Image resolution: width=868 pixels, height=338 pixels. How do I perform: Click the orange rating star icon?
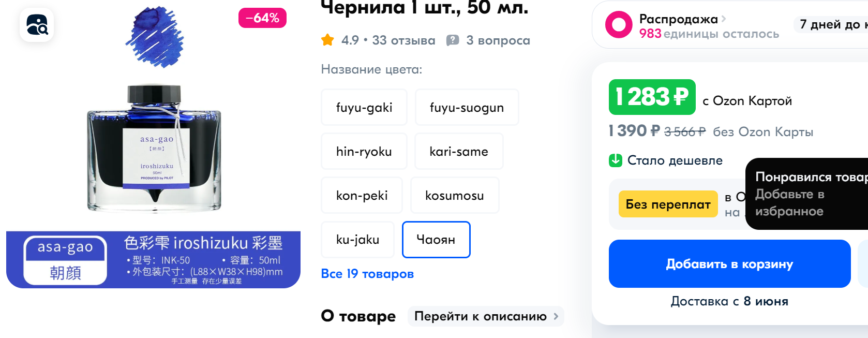click(327, 40)
